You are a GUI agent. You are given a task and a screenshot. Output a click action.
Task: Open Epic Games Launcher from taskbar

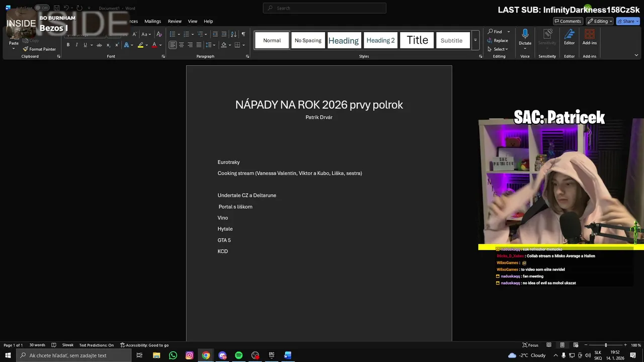pos(271,355)
